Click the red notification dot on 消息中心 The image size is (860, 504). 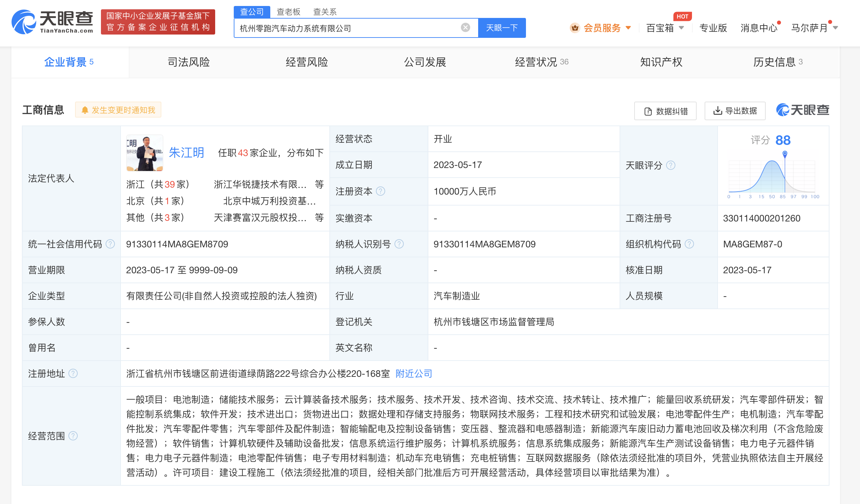779,23
